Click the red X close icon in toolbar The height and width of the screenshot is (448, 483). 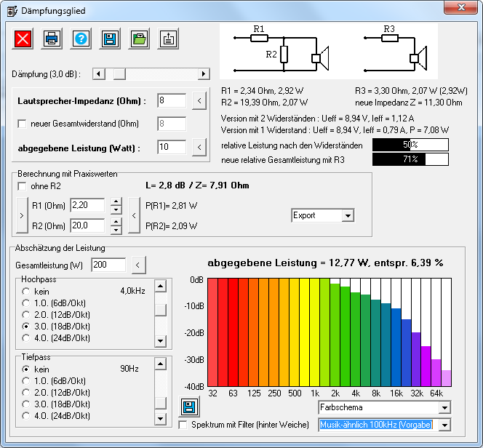click(23, 39)
